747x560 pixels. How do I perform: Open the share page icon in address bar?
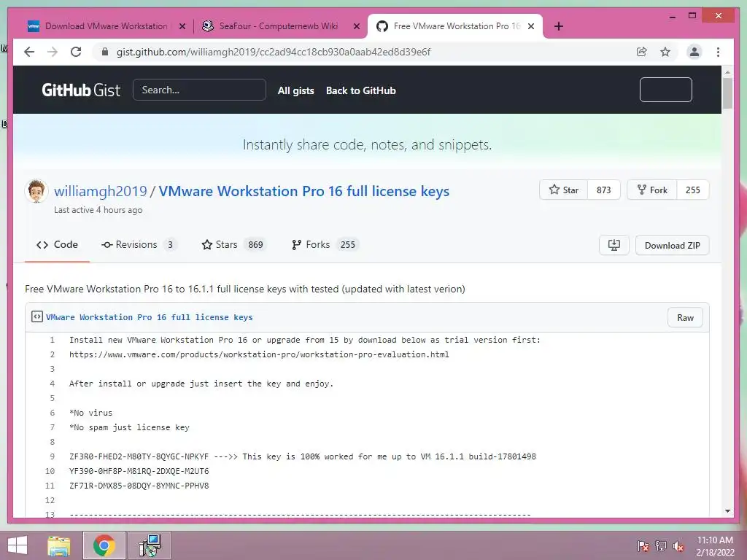pyautogui.click(x=642, y=52)
